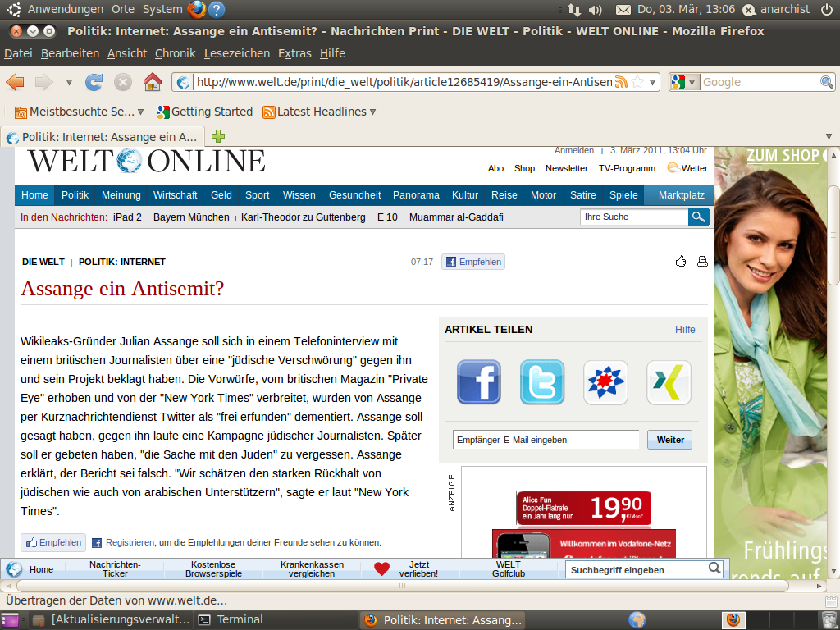The image size is (840, 630).
Task: Click the Facebook Empfehlen button near timestamp
Action: tap(473, 262)
